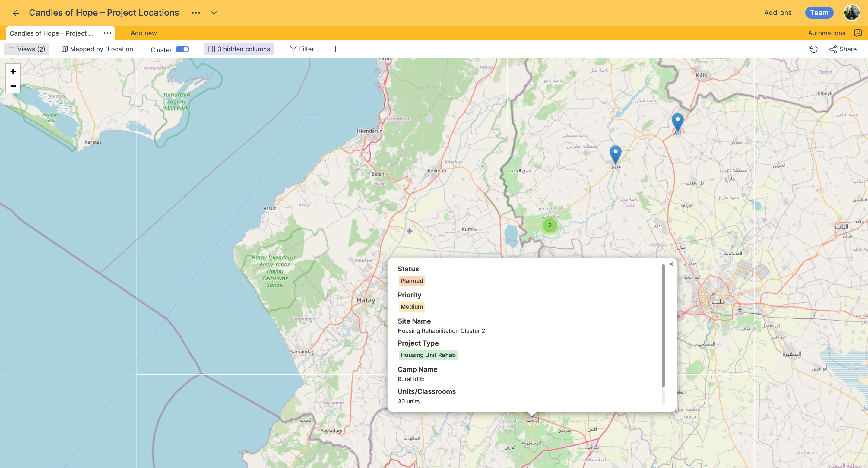Screen dimensions: 868x468
Task: Click the redo/history icon near Share
Action: click(814, 49)
